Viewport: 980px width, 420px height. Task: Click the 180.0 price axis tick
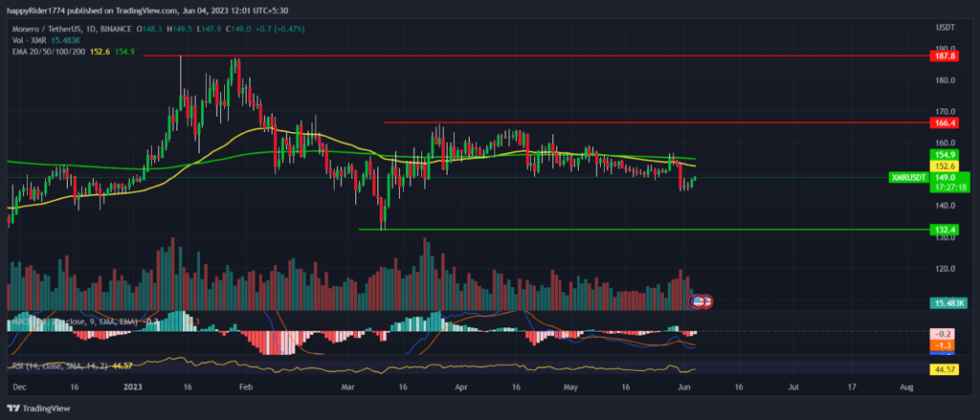(x=943, y=80)
